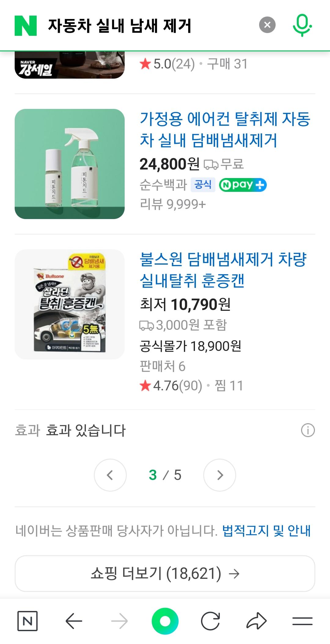The width and height of the screenshot is (330, 644).
Task: Open the info icon beside 효과 있습니다
Action: [x=308, y=430]
